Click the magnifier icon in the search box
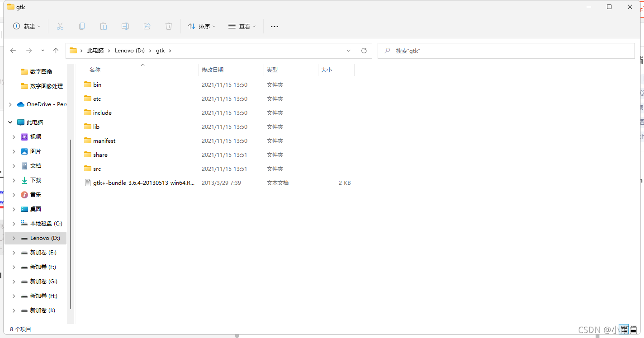Viewport: 644px width, 338px height. (388, 51)
